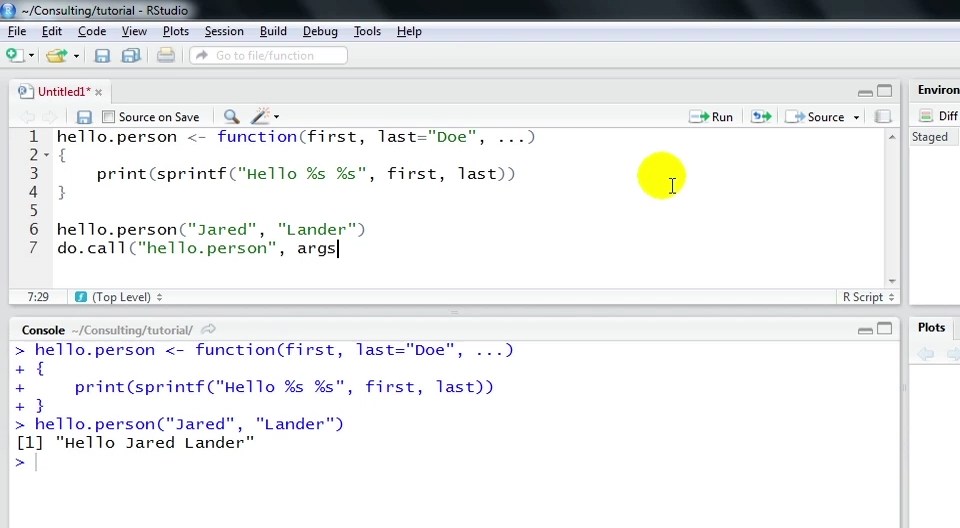The image size is (960, 528).
Task: Open the R Script file type dropdown
Action: click(868, 297)
